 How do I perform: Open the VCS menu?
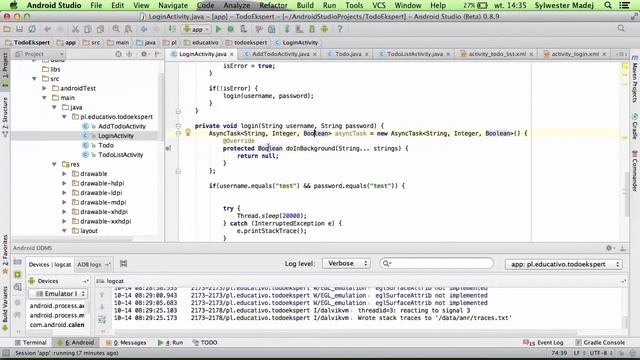[379, 5]
